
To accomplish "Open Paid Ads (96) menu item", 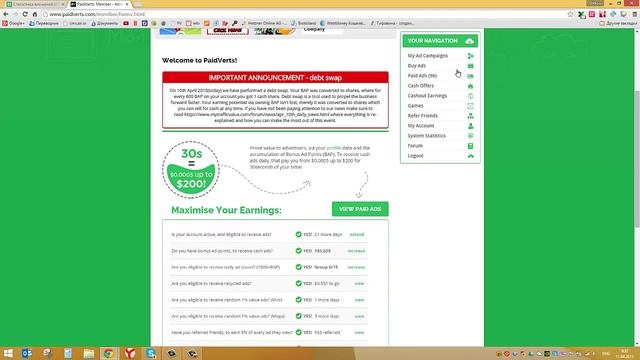I will pos(422,76).
